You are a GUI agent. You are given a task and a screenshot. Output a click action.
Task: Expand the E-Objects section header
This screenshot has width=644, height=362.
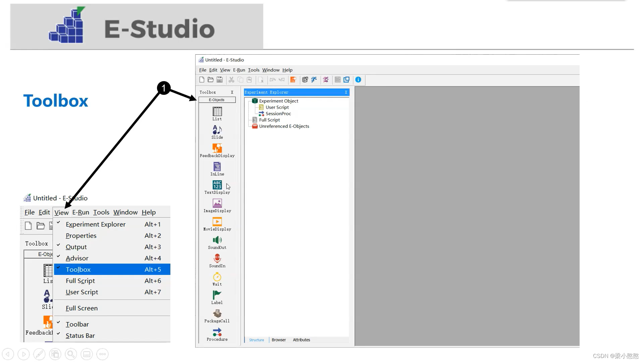217,100
